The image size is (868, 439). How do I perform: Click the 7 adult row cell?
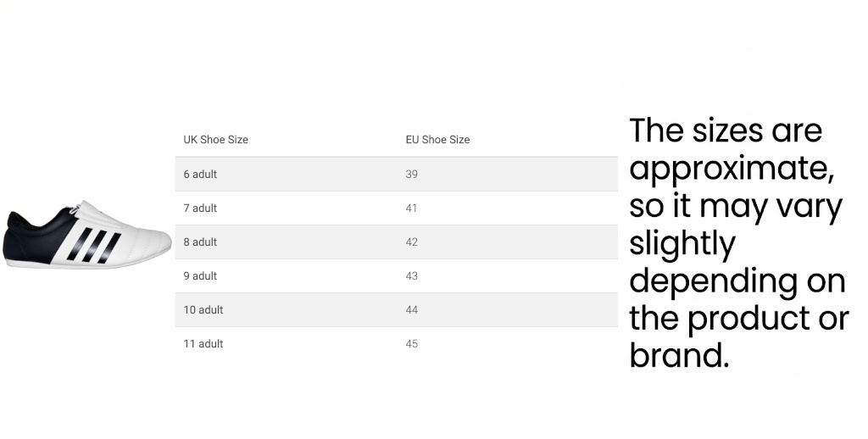[200, 208]
